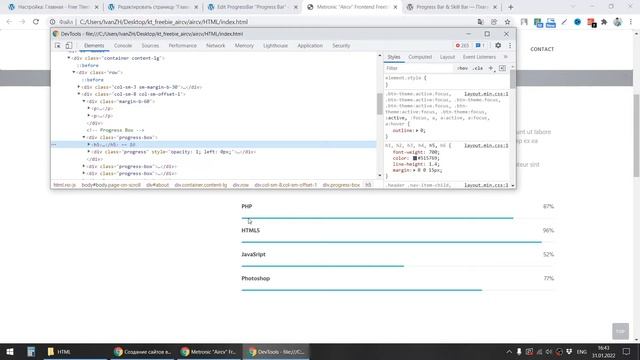The image size is (640, 360).
Task: Open the Windows notification center icon
Action: coord(627,351)
